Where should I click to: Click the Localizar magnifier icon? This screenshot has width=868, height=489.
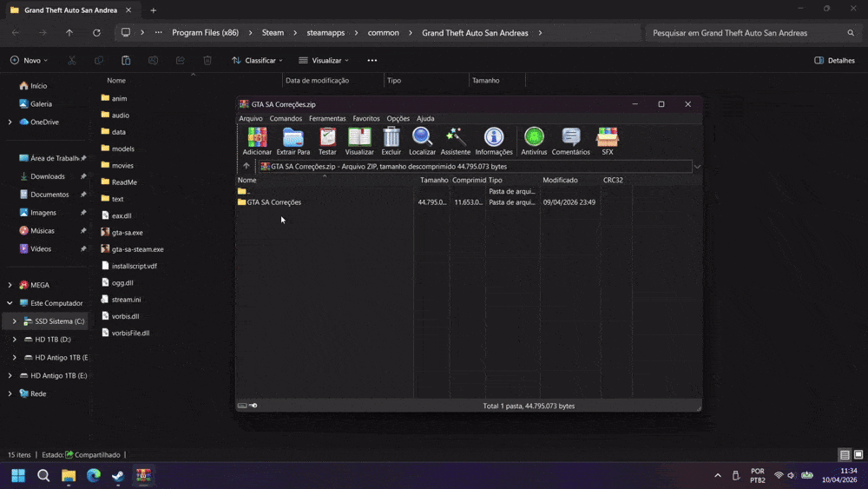coord(422,142)
